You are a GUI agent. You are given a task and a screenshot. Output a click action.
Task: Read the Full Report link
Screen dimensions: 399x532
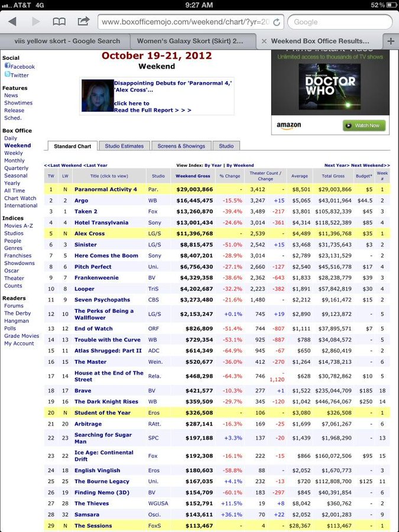(153, 110)
